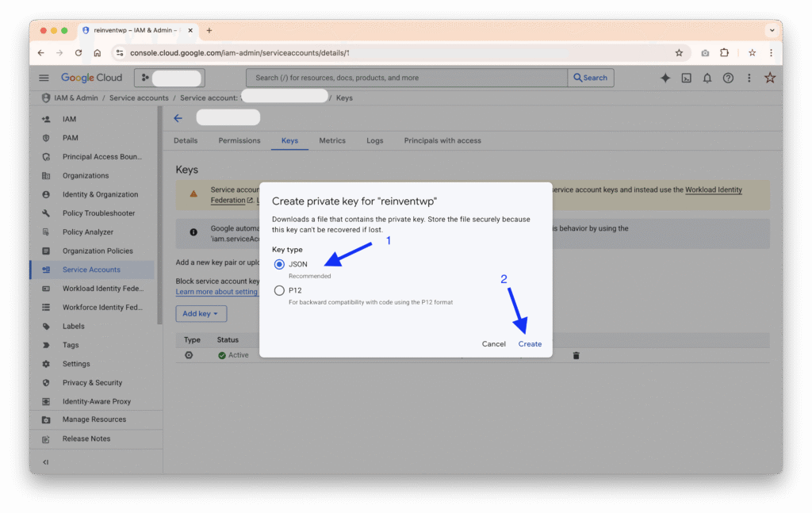
Task: Expand the Add key dropdown
Action: (x=201, y=314)
